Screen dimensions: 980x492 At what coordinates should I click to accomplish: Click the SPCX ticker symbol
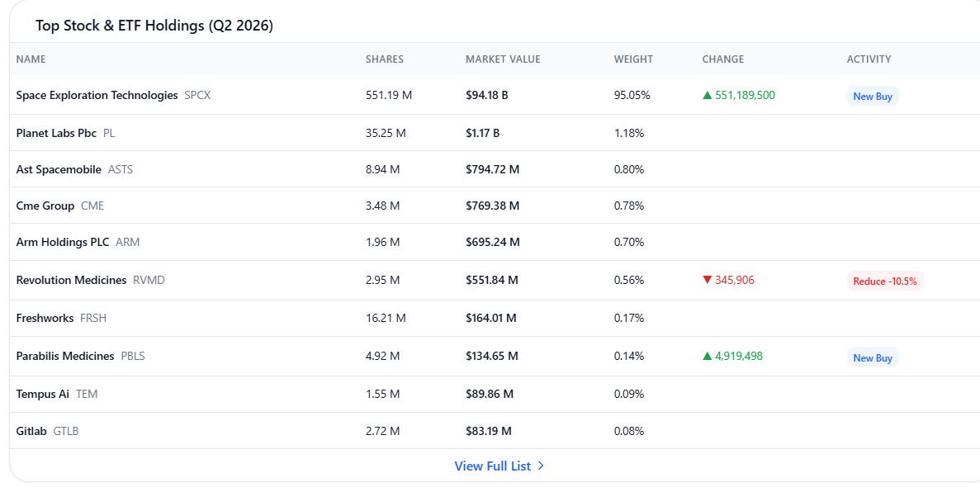tap(197, 95)
